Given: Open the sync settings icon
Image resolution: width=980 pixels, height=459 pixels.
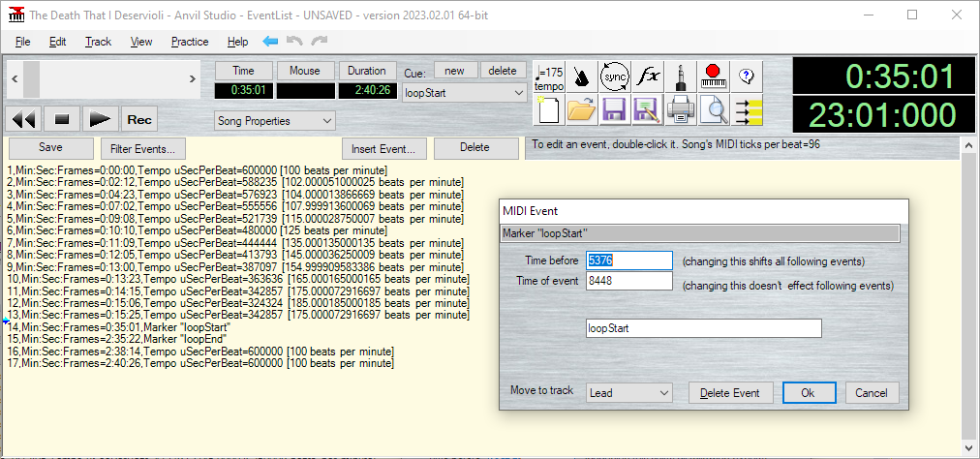Looking at the screenshot, I should click(x=615, y=76).
